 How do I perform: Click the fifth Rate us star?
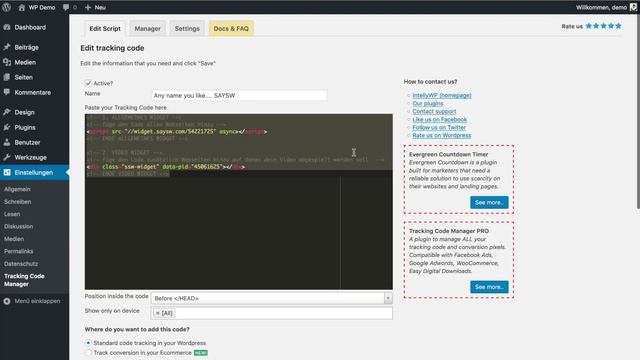click(x=618, y=26)
